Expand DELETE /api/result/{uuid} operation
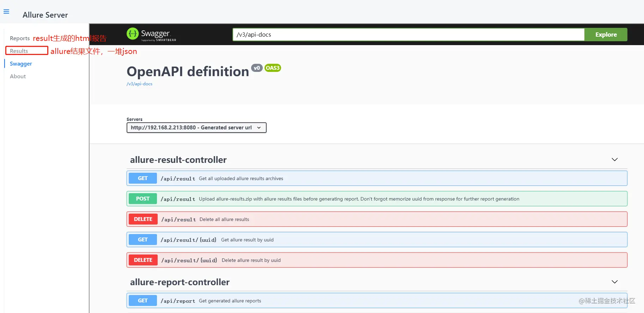 coord(377,260)
